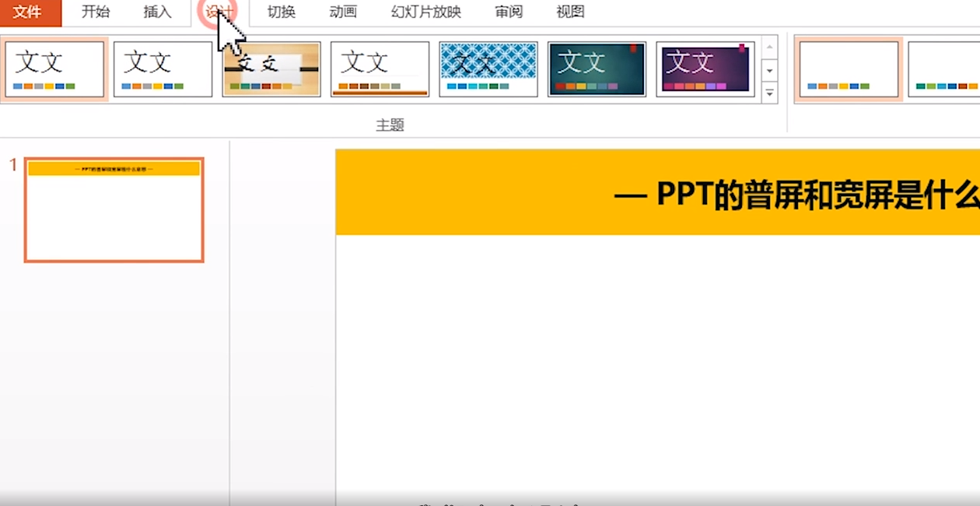The height and width of the screenshot is (506, 980).
Task: Apply the theme with orange bottom line
Action: click(x=380, y=69)
